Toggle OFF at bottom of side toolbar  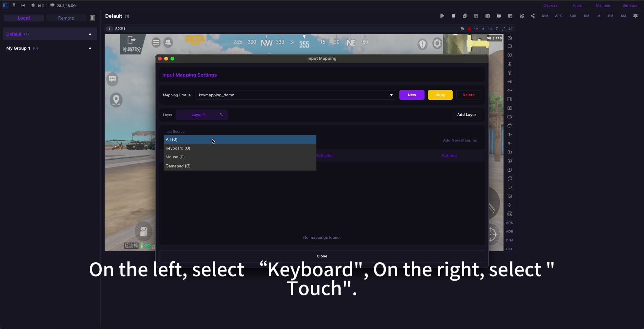coord(509,249)
